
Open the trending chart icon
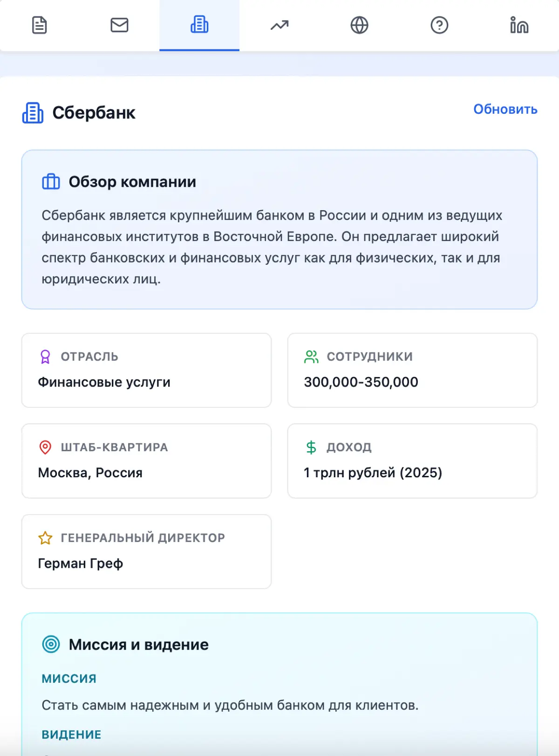279,25
